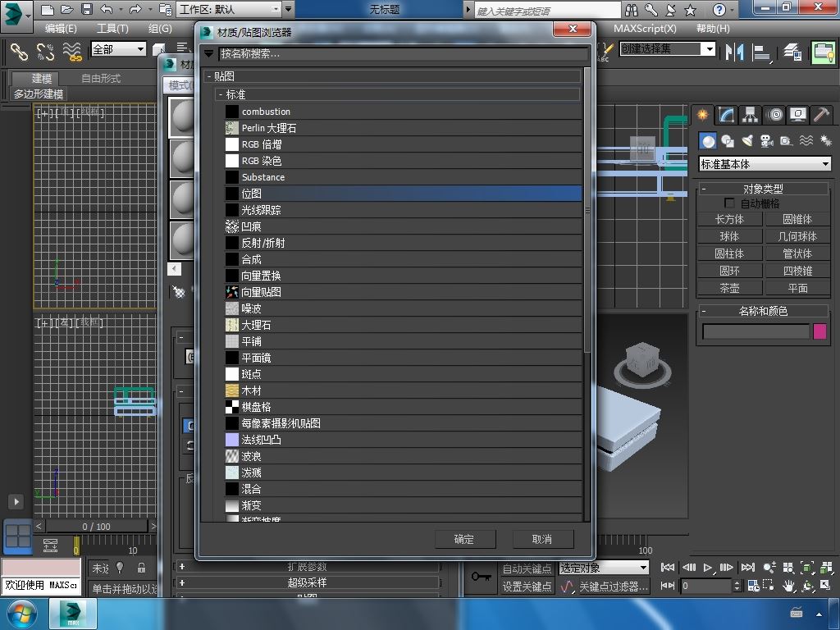Select the Helpers tape category icon
Viewport: 840px width, 630px height.
(786, 141)
